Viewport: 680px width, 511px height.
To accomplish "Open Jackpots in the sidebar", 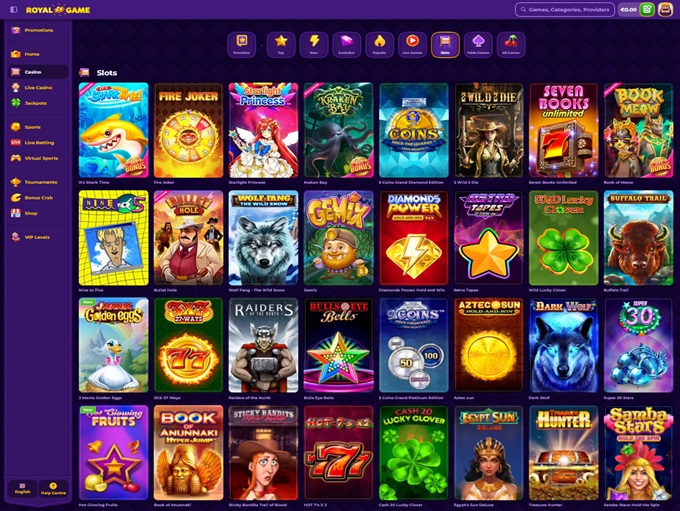I will (x=38, y=103).
